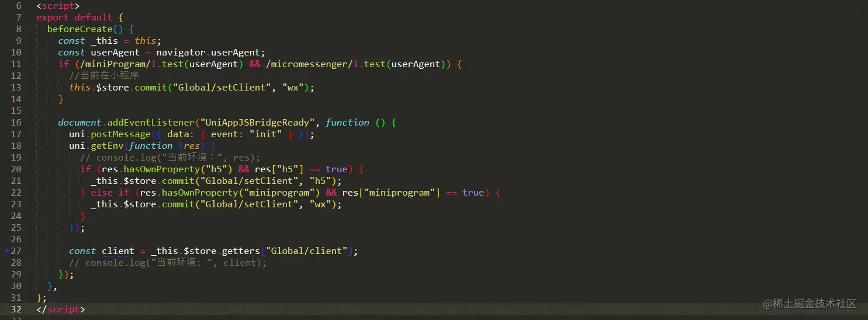Click the "function" keyword on line 18
Image resolution: width=868 pixels, height=320 pixels.
pyautogui.click(x=151, y=146)
